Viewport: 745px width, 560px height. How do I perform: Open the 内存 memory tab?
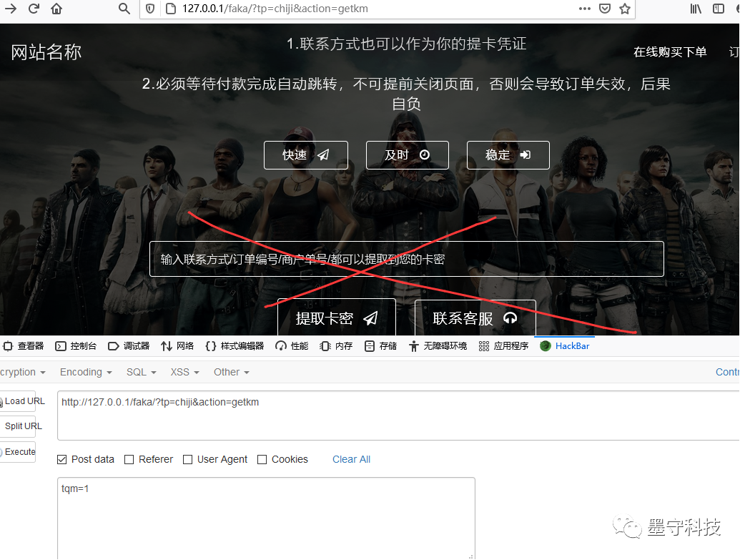(336, 346)
